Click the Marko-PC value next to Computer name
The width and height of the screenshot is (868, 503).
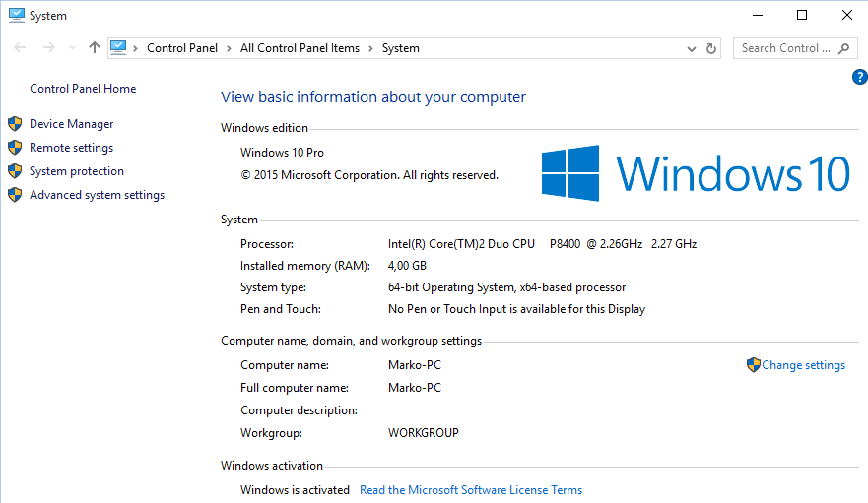(415, 365)
